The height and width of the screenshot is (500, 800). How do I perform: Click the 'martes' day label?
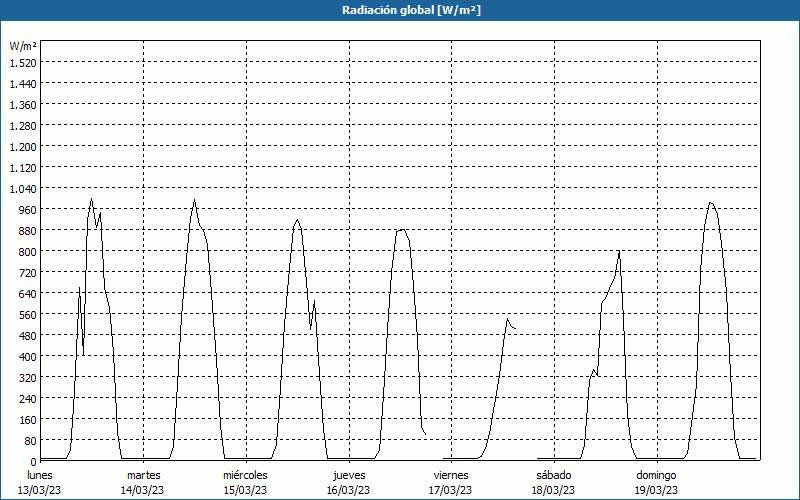[143, 475]
